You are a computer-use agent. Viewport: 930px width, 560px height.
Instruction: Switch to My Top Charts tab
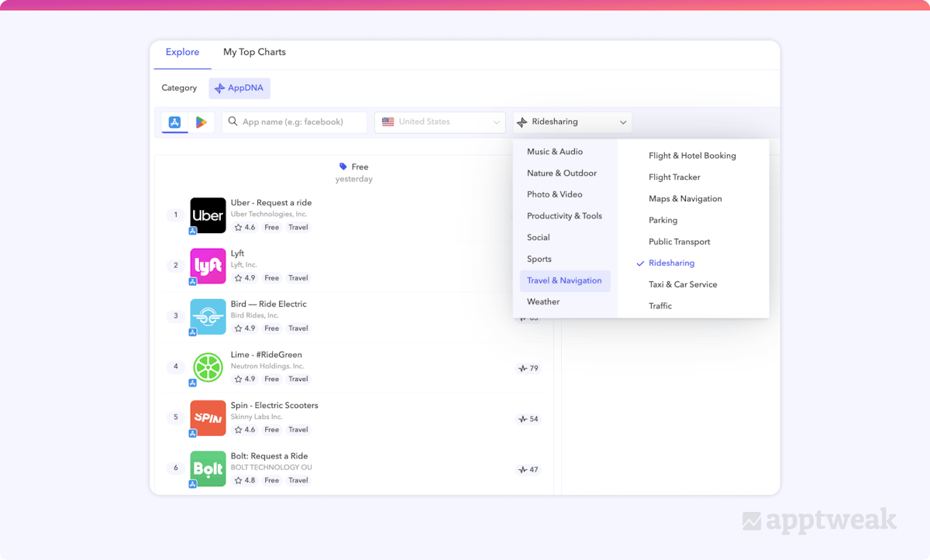pos(254,52)
